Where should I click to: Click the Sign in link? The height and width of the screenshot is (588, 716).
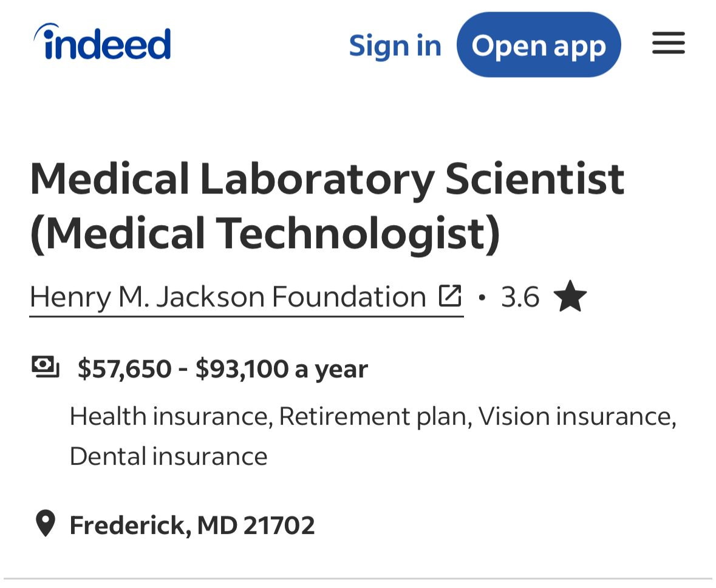coord(395,46)
